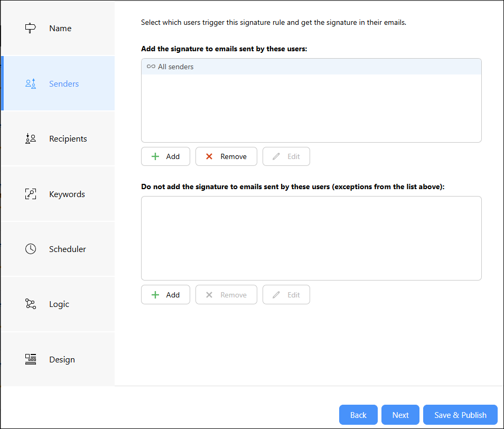Select the All senders entry

point(311,67)
